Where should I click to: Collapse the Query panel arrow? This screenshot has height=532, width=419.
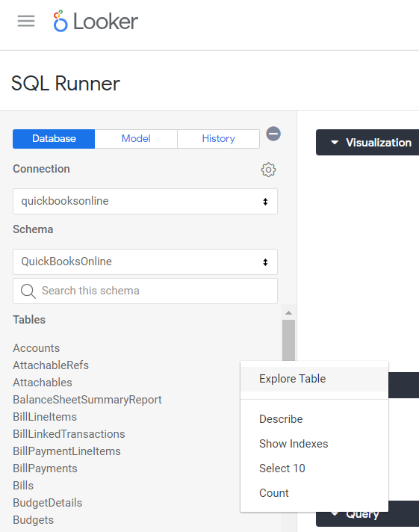pyautogui.click(x=334, y=513)
